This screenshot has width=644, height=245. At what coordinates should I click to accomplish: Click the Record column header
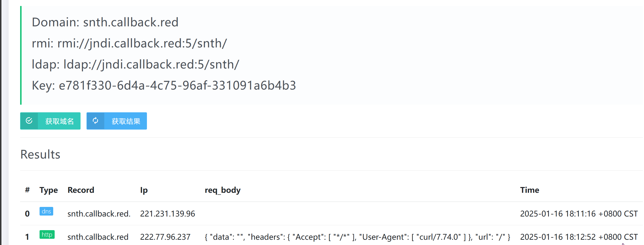[81, 190]
